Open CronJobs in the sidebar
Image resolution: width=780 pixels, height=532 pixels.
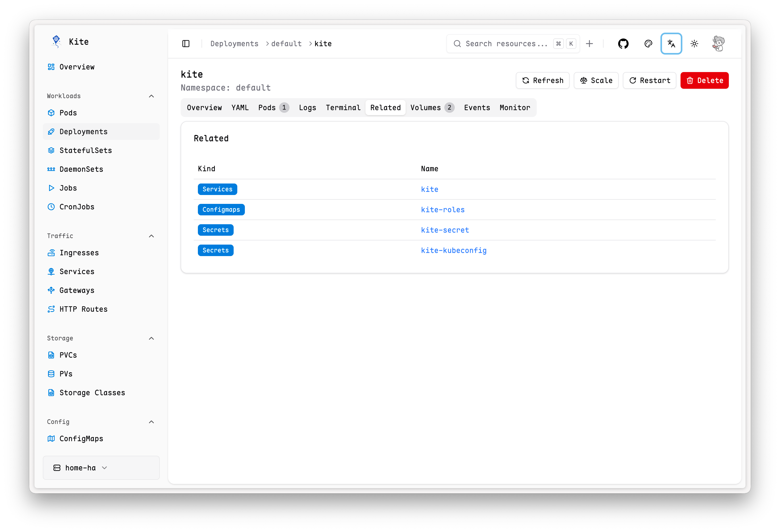[x=77, y=207]
